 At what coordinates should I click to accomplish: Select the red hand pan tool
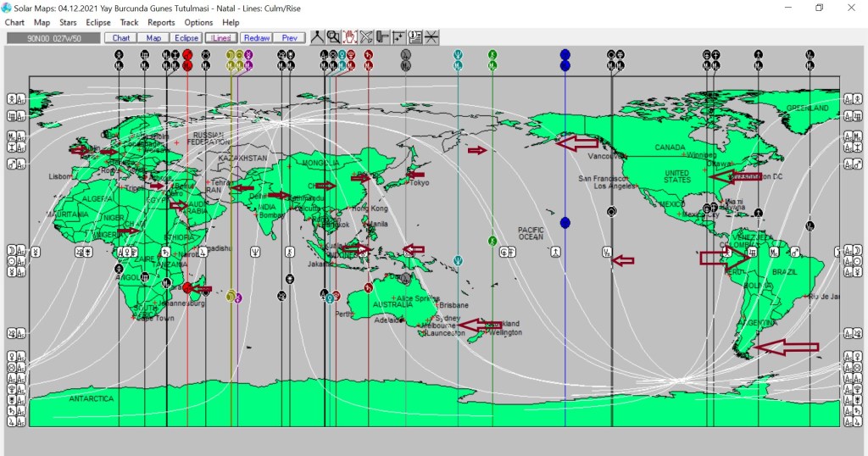point(350,37)
